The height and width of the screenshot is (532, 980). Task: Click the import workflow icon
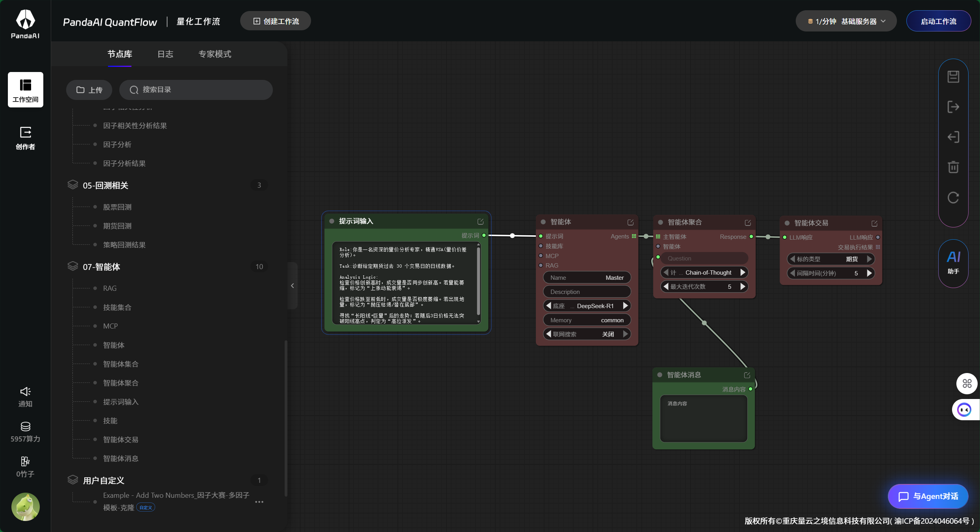(x=953, y=137)
